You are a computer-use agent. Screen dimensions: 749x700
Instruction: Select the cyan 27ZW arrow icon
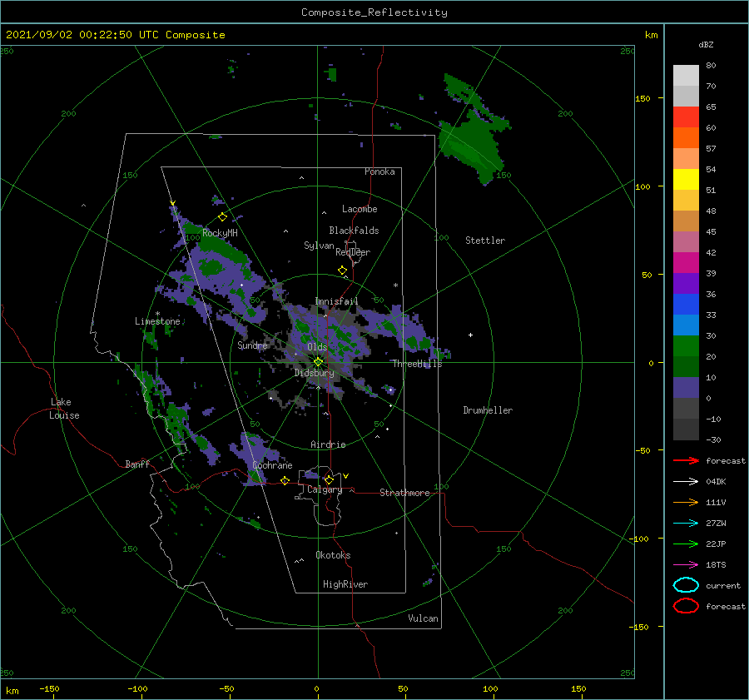point(686,524)
